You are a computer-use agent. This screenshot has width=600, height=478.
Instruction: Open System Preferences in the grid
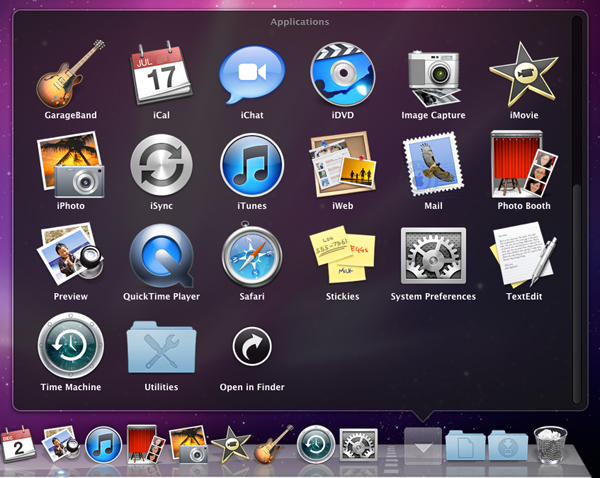[433, 256]
